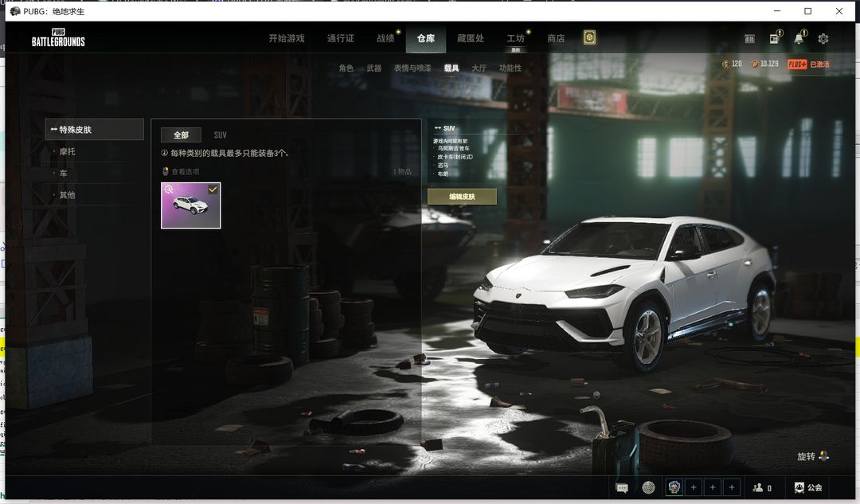Switch to the 武器 sub-tab
Screen dimensions: 860x504
(x=374, y=68)
